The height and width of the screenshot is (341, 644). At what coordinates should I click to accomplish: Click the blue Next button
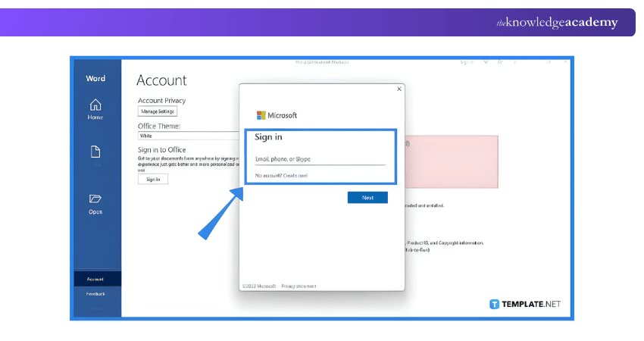367,198
